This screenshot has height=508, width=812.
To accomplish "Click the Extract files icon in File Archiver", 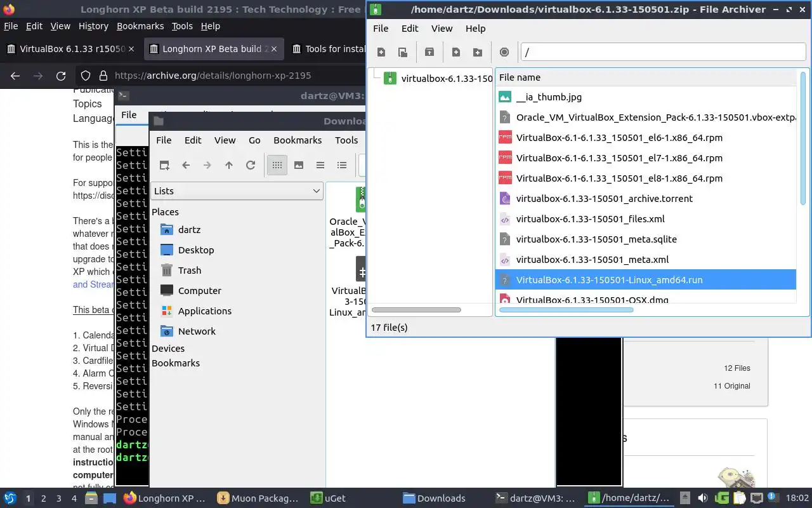I will [x=429, y=52].
